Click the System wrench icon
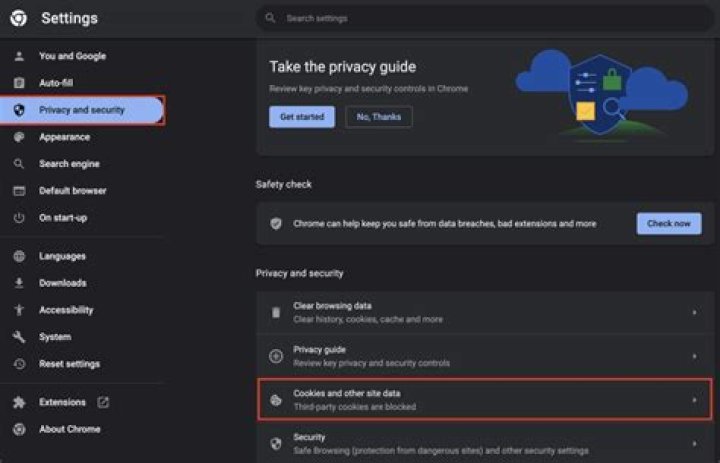This screenshot has width=720, height=463. [19, 337]
